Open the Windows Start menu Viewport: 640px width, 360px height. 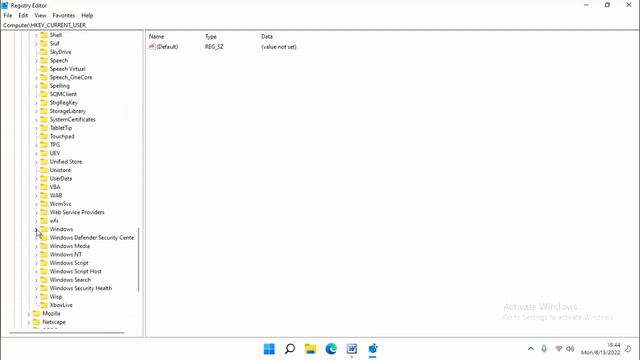pyautogui.click(x=269, y=349)
